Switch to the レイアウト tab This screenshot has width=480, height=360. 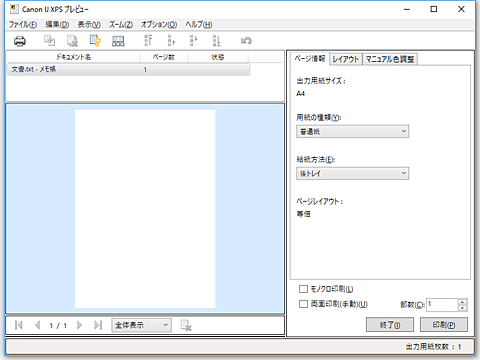pos(346,59)
